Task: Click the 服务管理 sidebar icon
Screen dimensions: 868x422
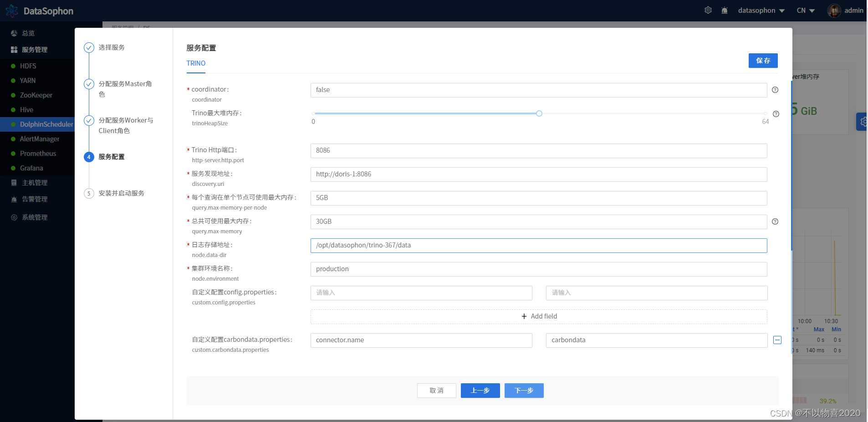Action: click(14, 50)
